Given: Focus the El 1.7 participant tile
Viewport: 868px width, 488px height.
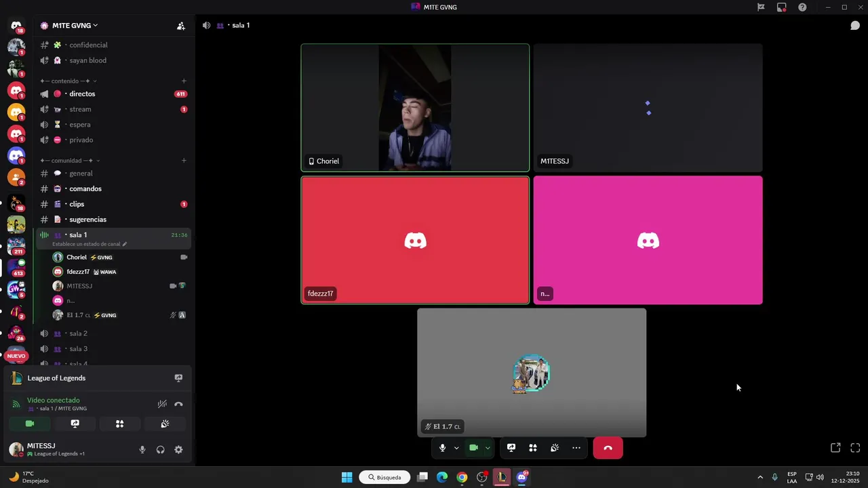Looking at the screenshot, I should point(532,373).
